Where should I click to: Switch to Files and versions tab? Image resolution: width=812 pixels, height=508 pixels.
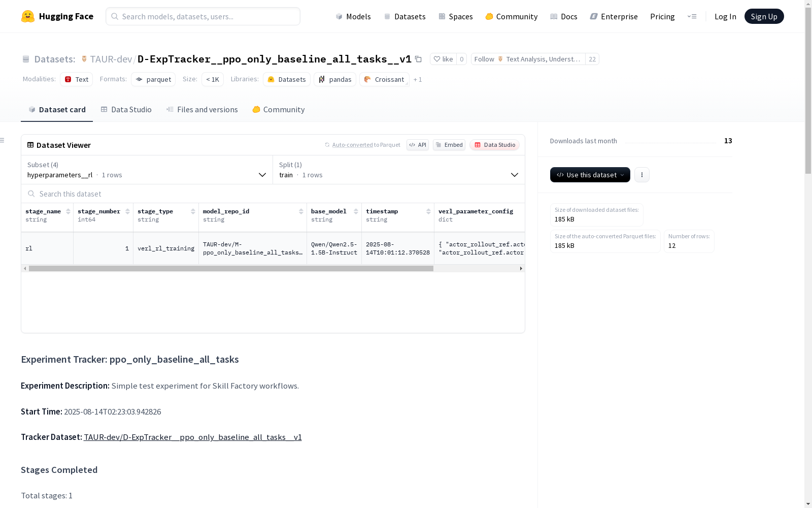(x=202, y=110)
